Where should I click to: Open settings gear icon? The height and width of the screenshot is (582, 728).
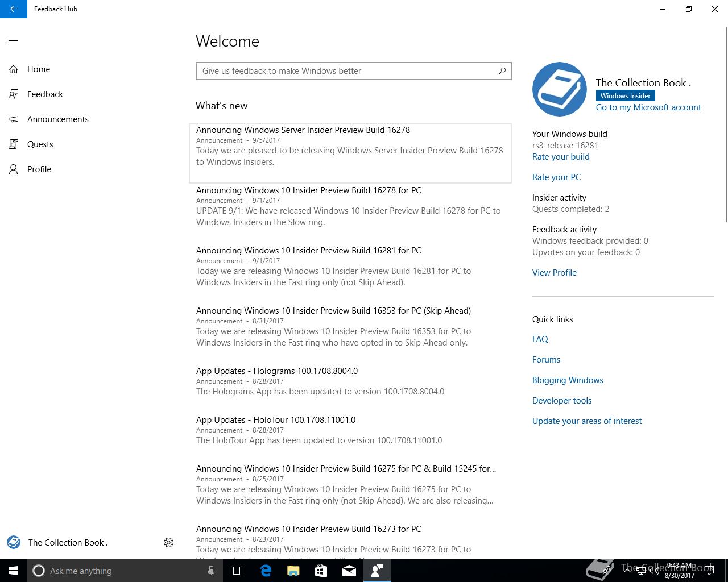click(168, 543)
